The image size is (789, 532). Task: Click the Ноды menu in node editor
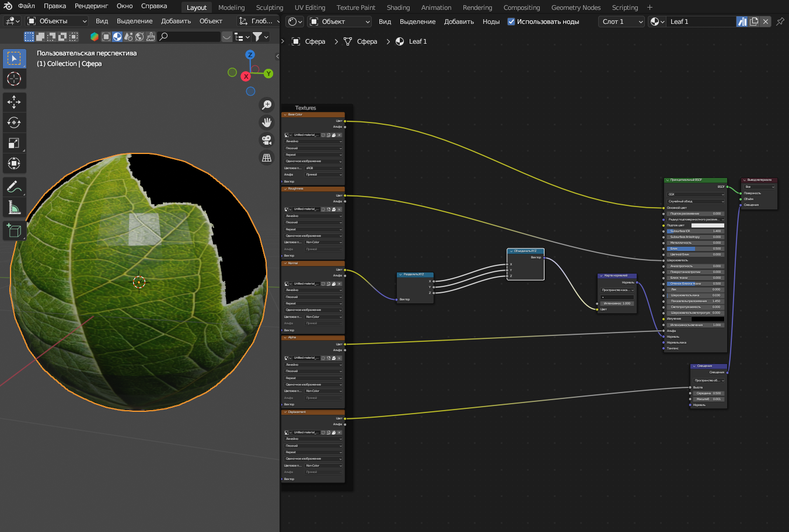[491, 22]
